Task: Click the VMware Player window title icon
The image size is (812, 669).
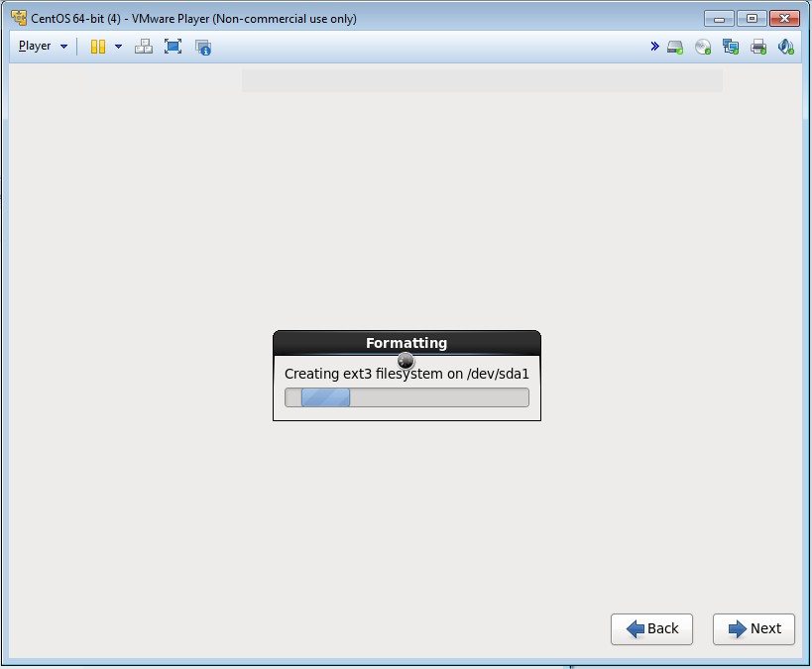Action: pyautogui.click(x=18, y=18)
